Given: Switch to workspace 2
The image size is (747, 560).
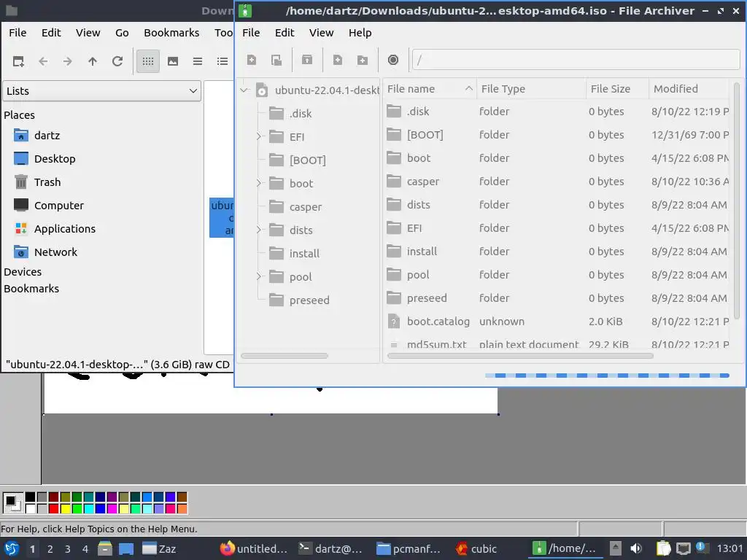Looking at the screenshot, I should click(50, 549).
